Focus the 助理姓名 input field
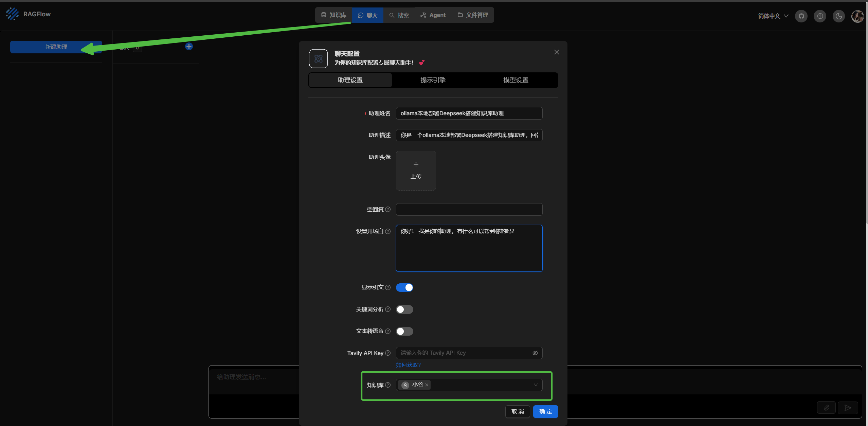 469,113
